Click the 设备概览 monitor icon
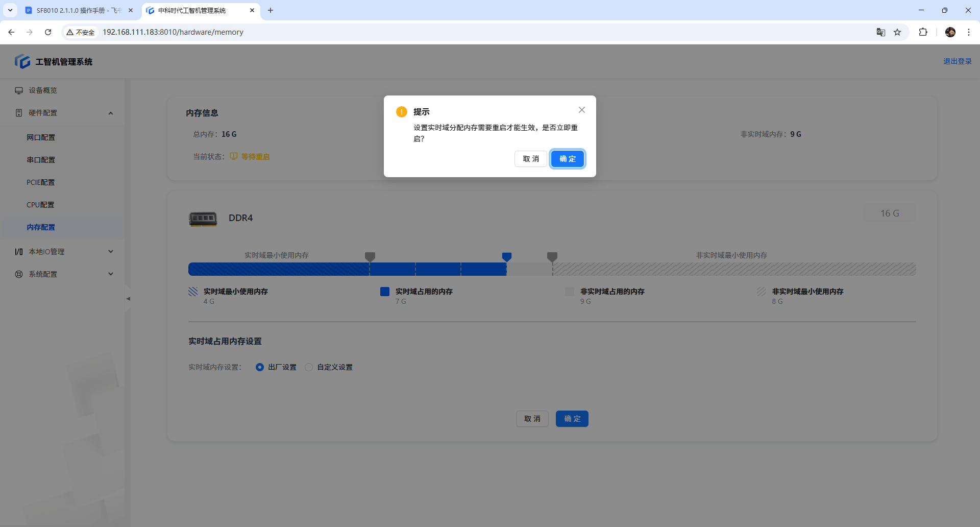This screenshot has height=527, width=980. coord(19,90)
